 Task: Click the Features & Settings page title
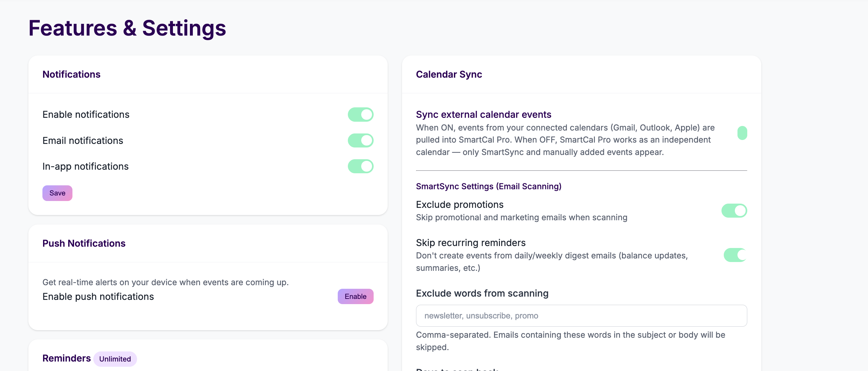(x=127, y=28)
